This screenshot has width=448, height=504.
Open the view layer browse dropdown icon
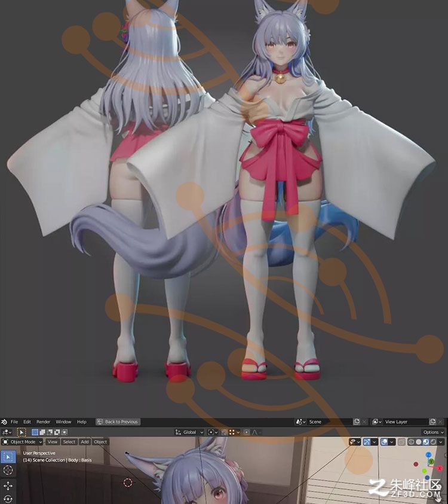tap(377, 421)
